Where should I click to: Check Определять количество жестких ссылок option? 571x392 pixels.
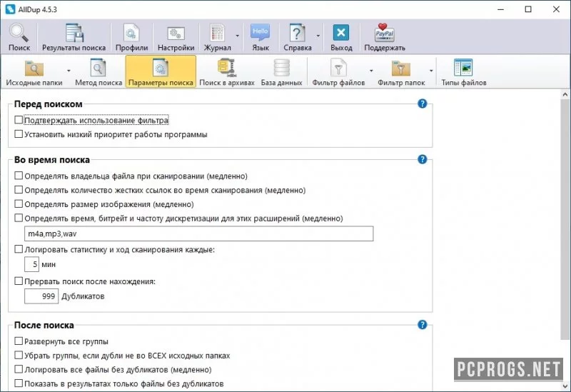(19, 190)
